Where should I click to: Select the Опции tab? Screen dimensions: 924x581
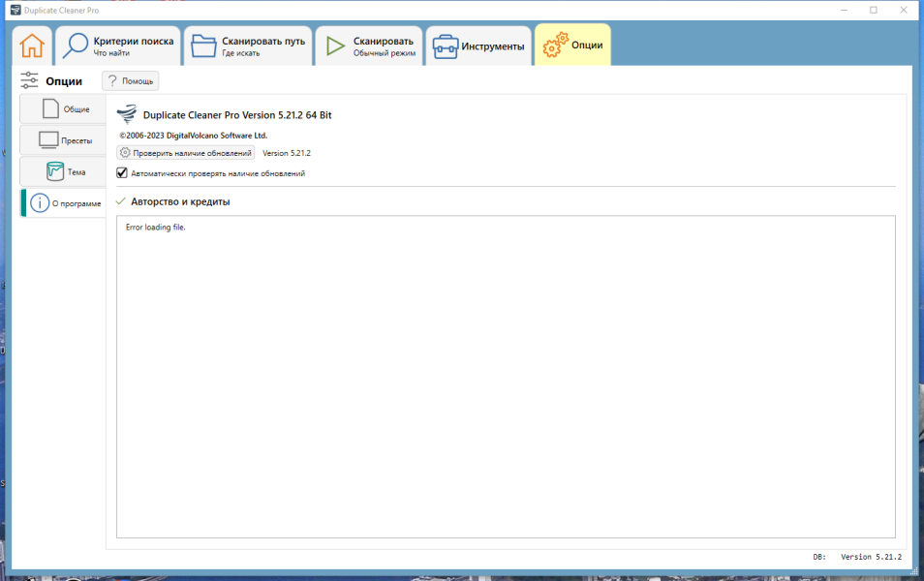coord(572,45)
